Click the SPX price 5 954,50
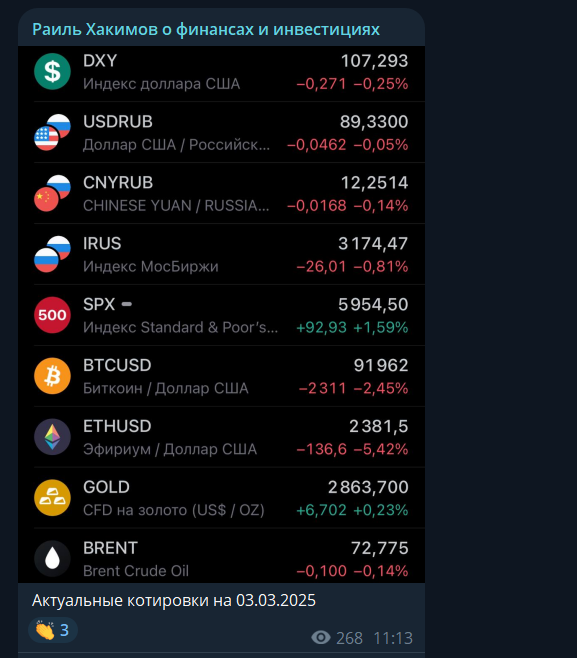Viewport: 577px width, 658px height. (373, 304)
